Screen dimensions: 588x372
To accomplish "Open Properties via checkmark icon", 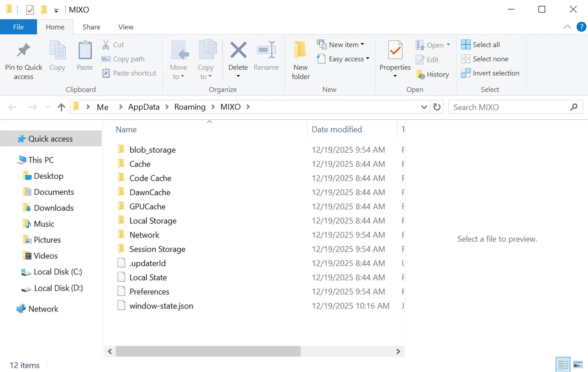I will click(395, 51).
